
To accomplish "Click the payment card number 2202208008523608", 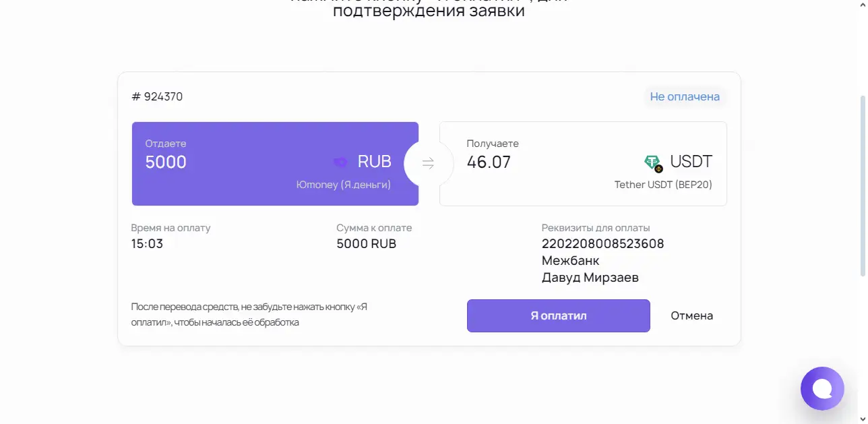I will point(602,243).
